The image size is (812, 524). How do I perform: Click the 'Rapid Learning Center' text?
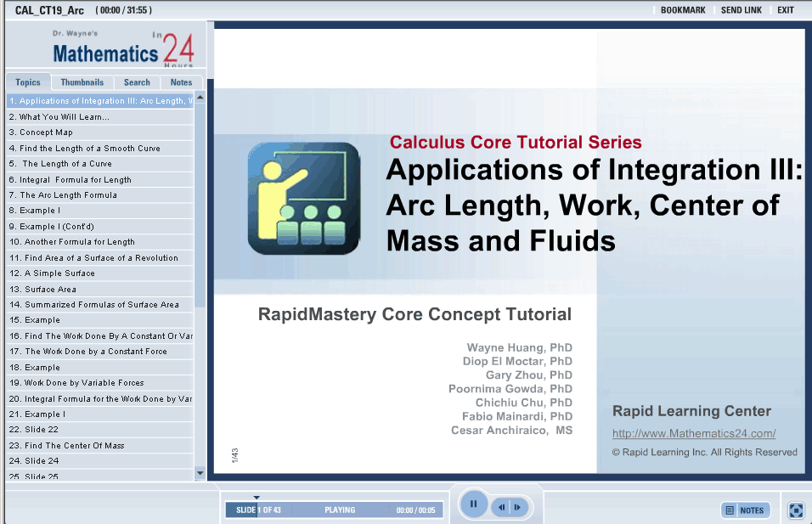692,411
